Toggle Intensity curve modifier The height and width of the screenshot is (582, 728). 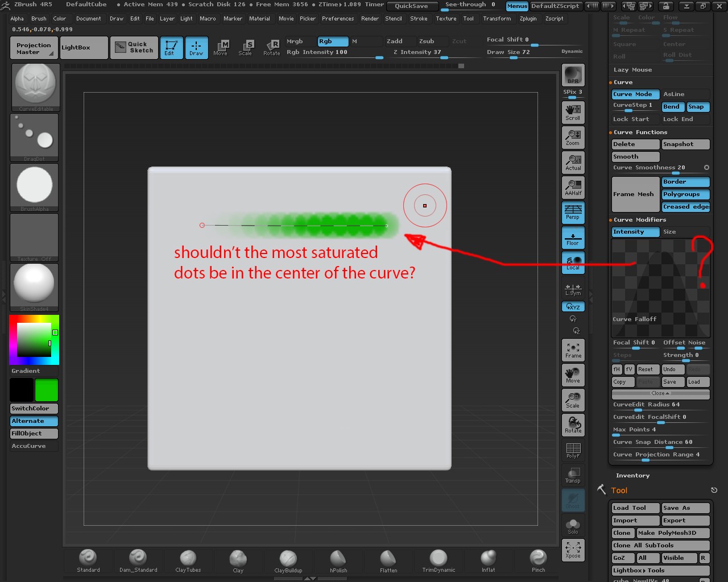click(635, 232)
